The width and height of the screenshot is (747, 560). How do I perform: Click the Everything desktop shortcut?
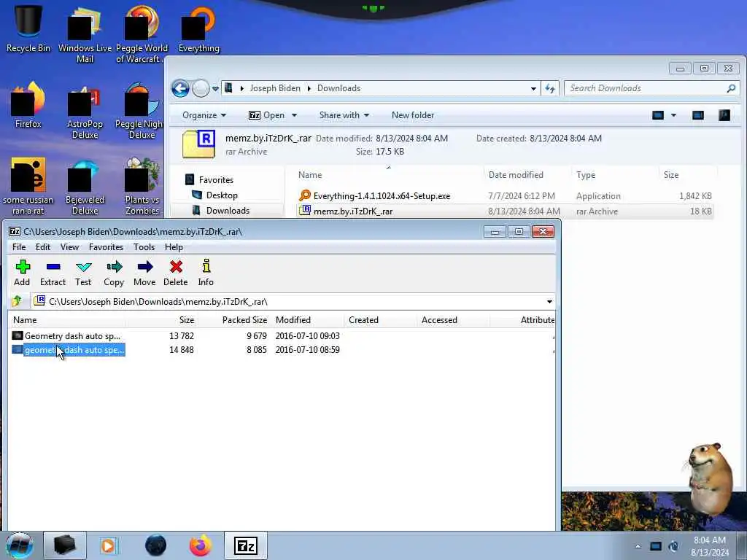click(198, 28)
